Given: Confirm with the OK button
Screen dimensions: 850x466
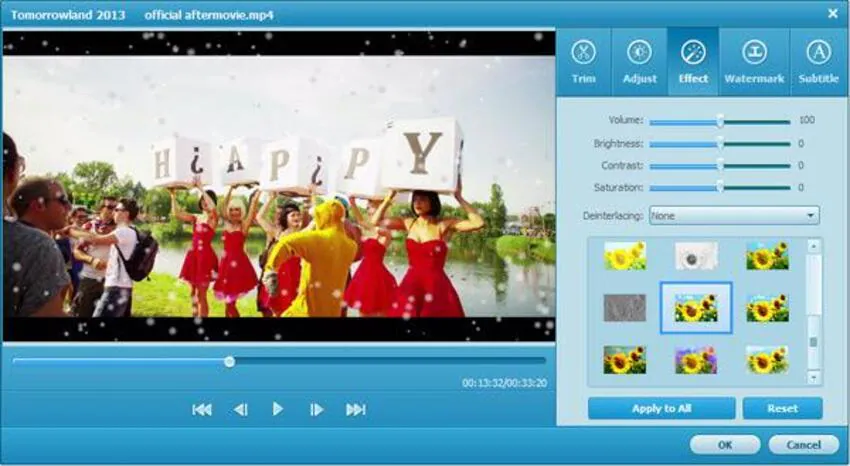Looking at the screenshot, I should click(725, 445).
